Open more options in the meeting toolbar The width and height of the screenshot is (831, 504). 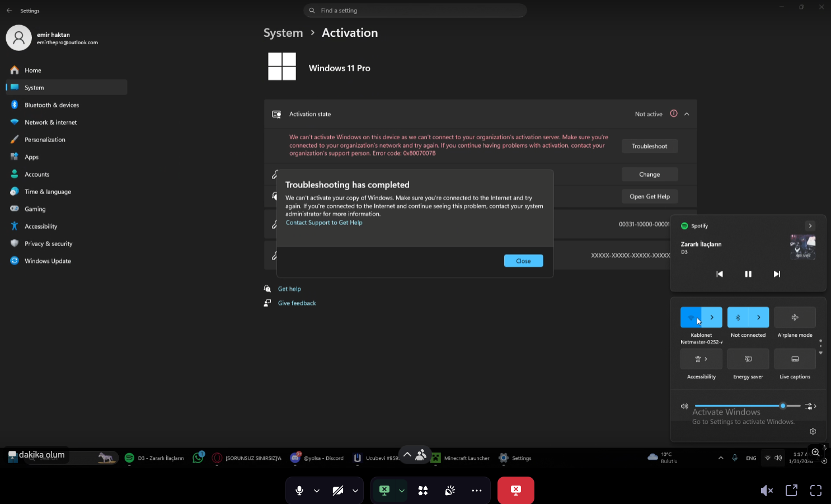point(477,491)
